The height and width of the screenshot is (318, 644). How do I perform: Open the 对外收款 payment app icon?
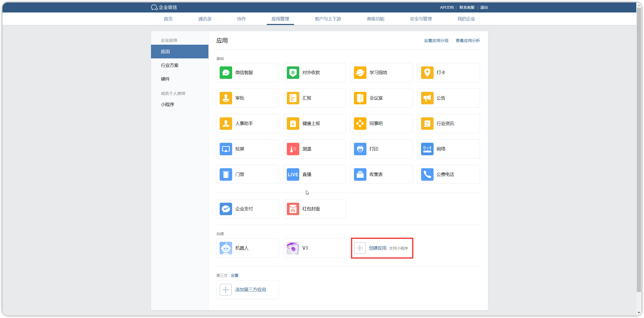[293, 72]
